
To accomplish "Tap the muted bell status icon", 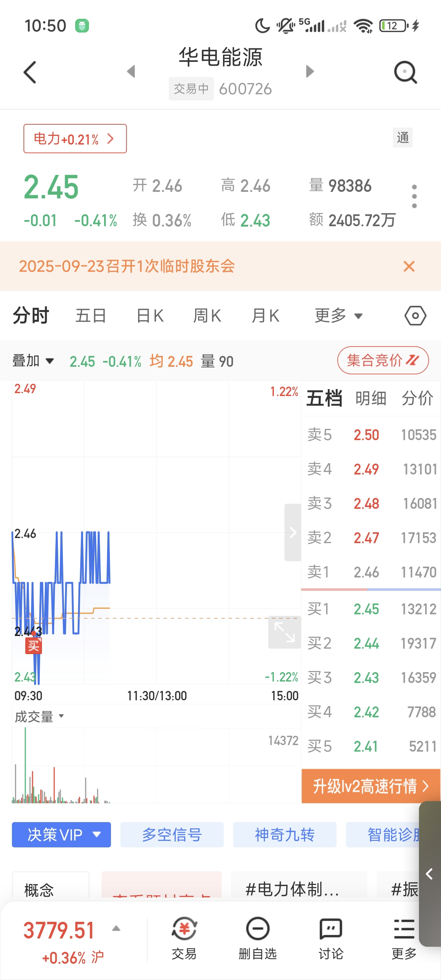I will 285,26.
